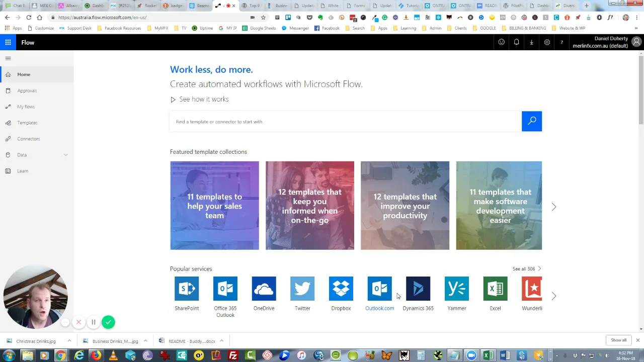Open Templates in sidebar

37,123
